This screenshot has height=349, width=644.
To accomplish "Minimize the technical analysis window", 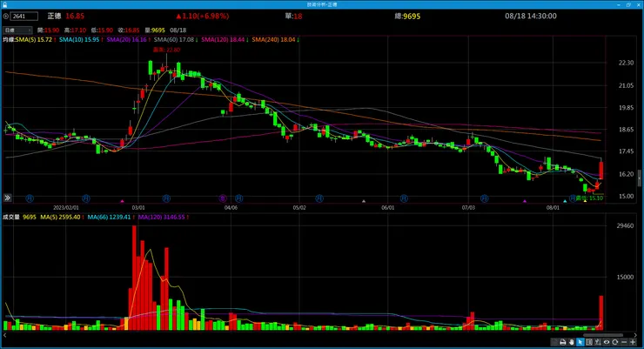I will point(619,4).
